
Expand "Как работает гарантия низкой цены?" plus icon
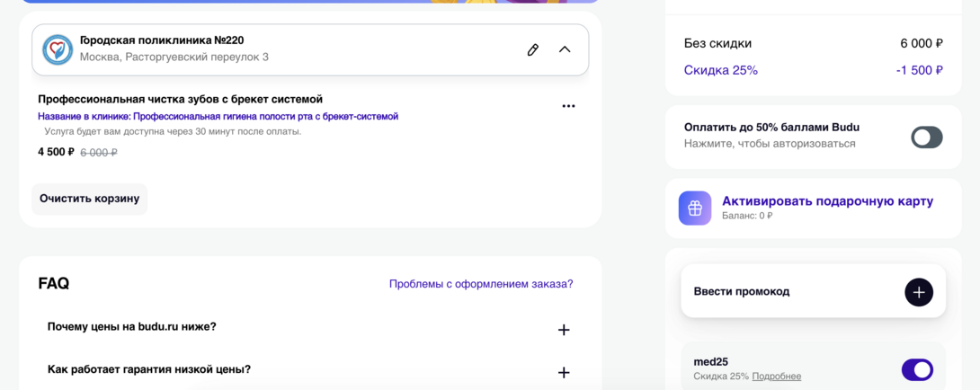coord(564,372)
